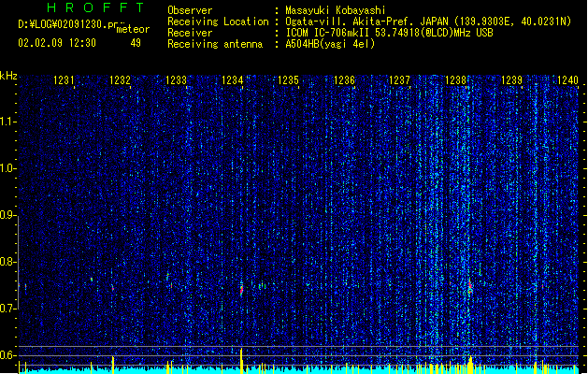This screenshot has height=374, width=588.
Task: Click the 1239 time marker
Action: click(511, 80)
